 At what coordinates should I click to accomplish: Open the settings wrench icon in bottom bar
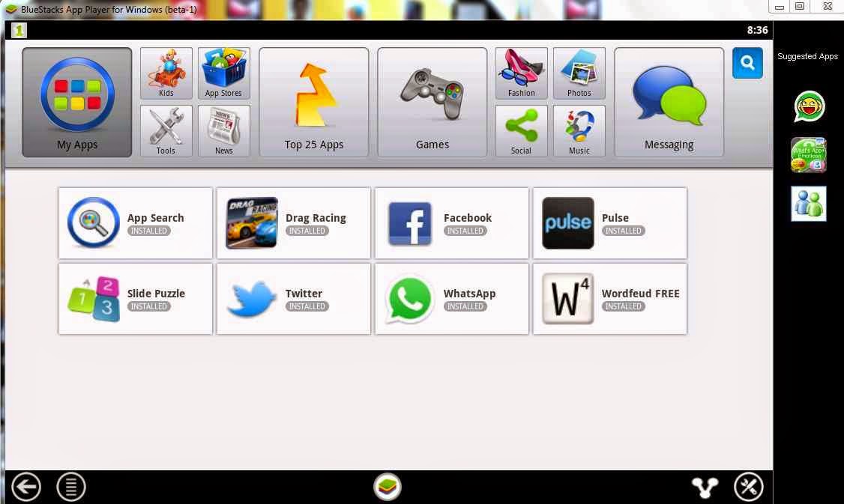[749, 487]
